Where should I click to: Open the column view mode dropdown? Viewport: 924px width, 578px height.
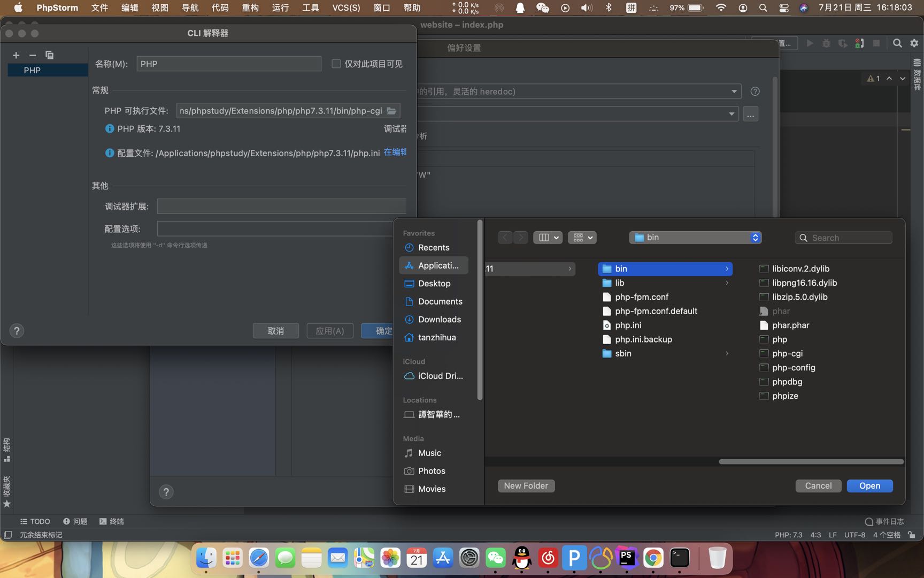[548, 238]
